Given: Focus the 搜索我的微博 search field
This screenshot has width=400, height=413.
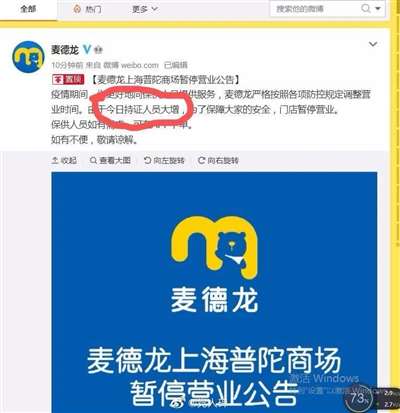Looking at the screenshot, I should click(315, 9).
